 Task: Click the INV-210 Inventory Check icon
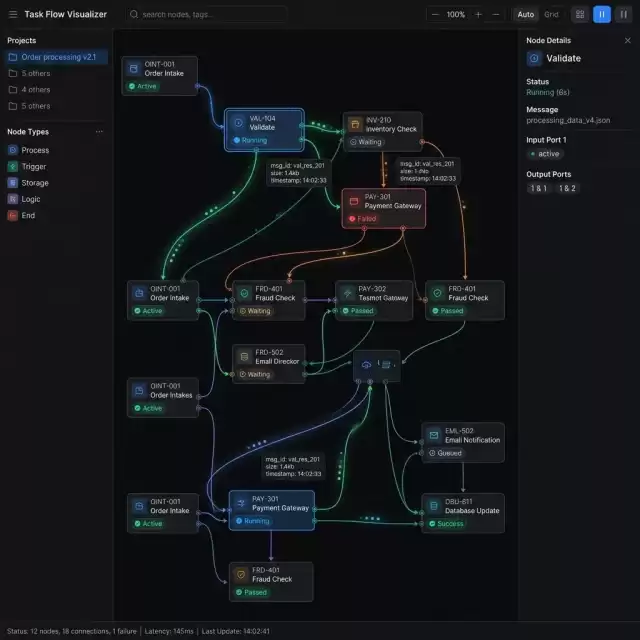[x=355, y=124]
